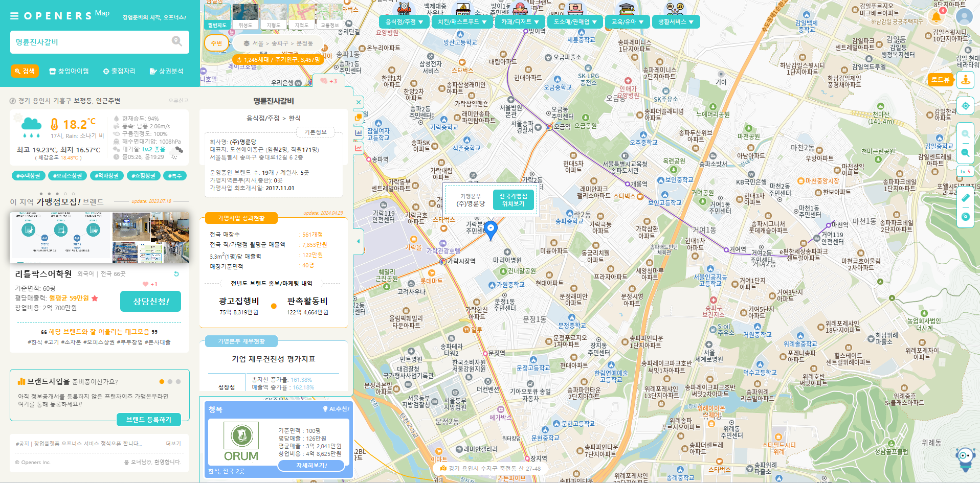Collapse detail panel with left arrow handle
Image resolution: width=980 pixels, height=483 pixels.
(358, 241)
